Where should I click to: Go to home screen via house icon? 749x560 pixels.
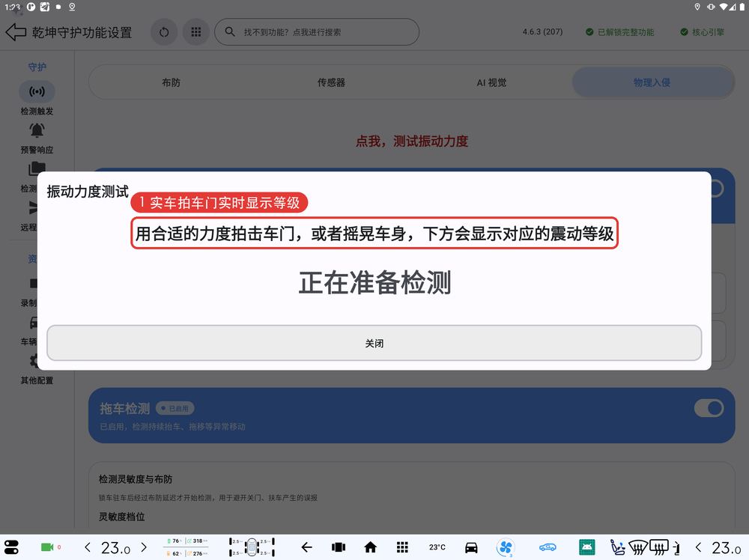tap(370, 547)
